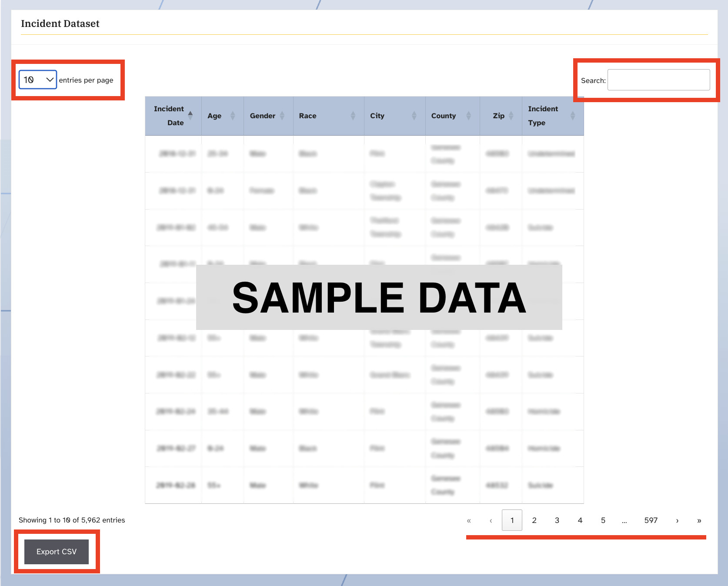Jump to page 4 in pagination

580,520
